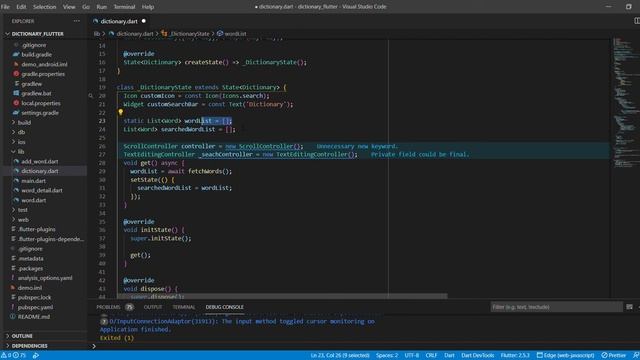Viewport: 640px width, 360px height.
Task: Focus the debug console filter field
Action: tap(556, 307)
